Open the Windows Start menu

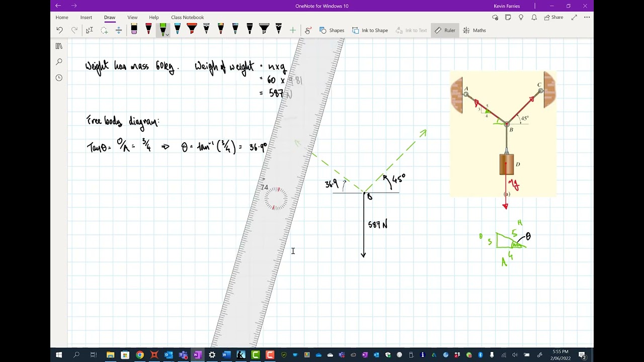(x=59, y=355)
